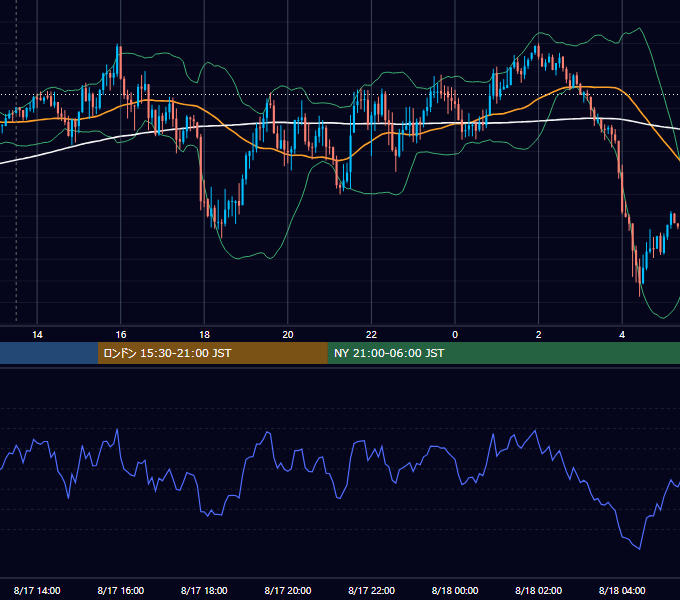Screen dimensions: 680x600
Task: Click hour label 18 on price chart axis
Action: click(204, 335)
